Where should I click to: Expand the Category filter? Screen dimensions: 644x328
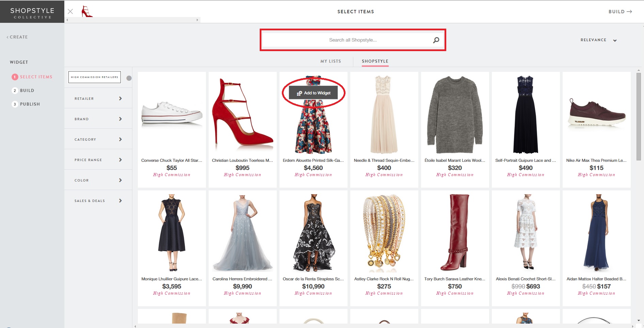pyautogui.click(x=98, y=139)
